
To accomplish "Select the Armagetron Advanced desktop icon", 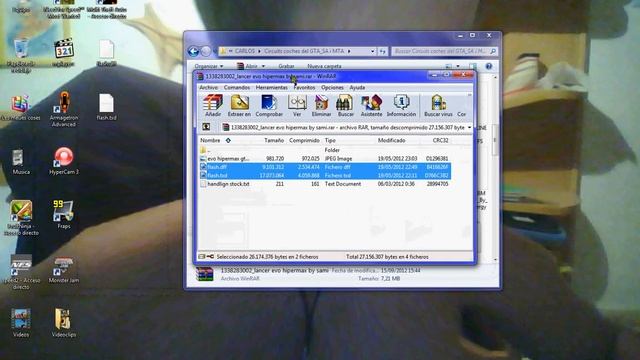I will coord(64,109).
